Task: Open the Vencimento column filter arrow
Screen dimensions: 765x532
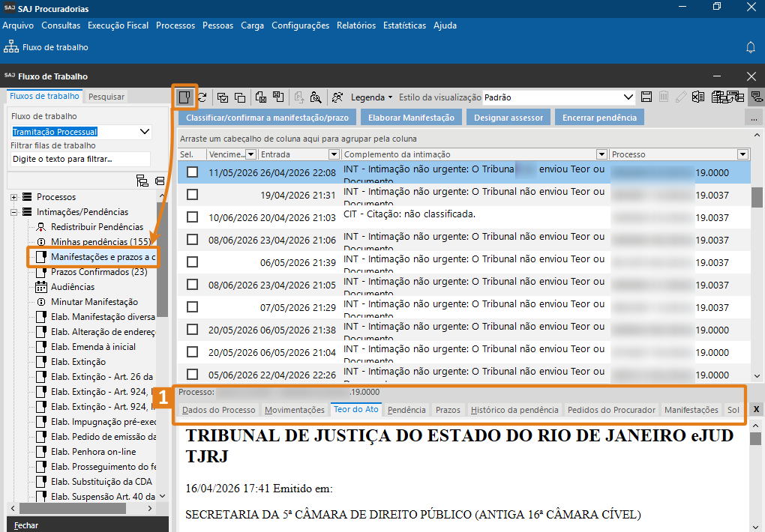Action: tap(250, 154)
